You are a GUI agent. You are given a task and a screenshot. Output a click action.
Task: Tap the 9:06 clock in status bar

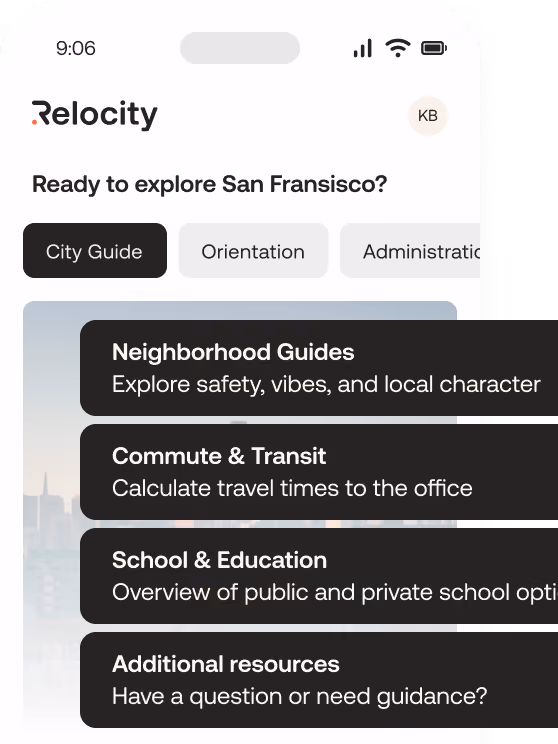pos(76,48)
